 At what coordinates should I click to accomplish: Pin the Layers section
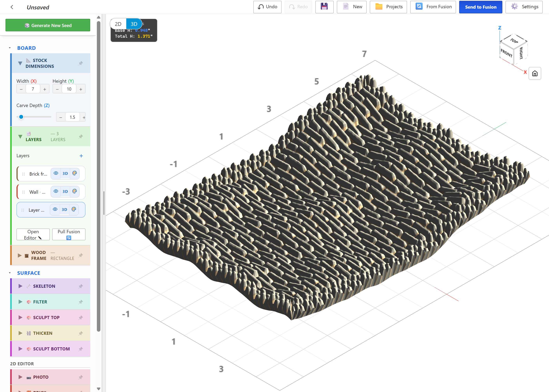point(81,137)
